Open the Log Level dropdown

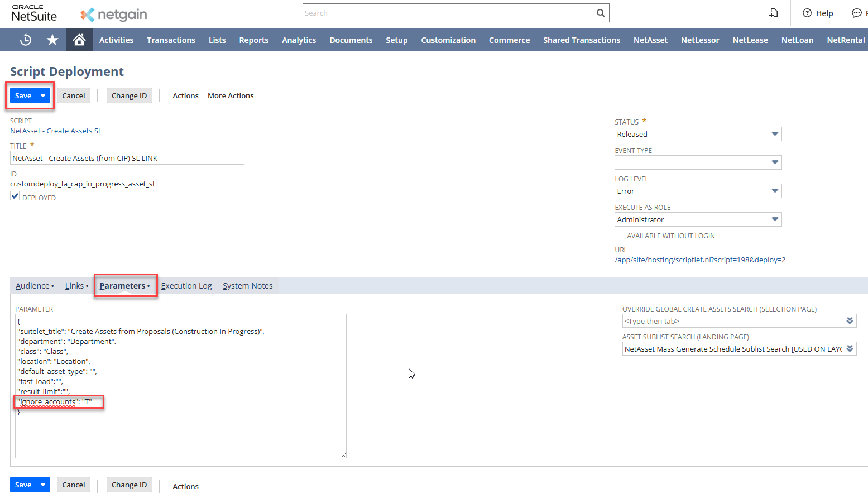(x=698, y=191)
